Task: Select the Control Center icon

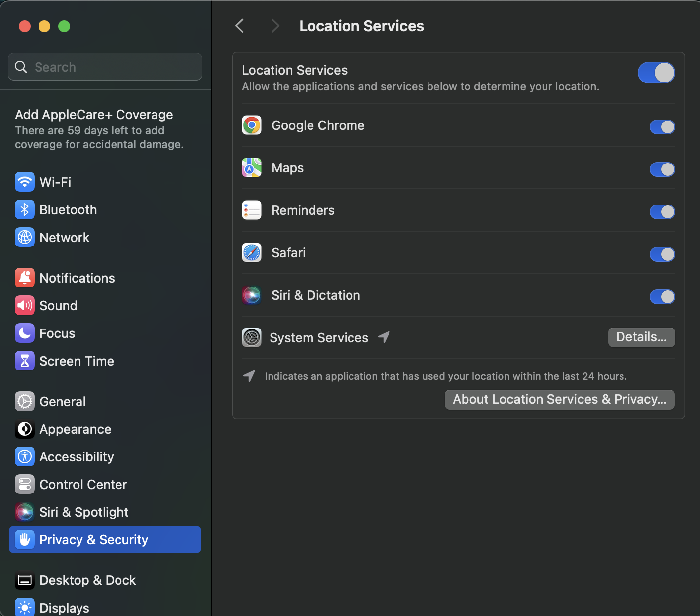Action: pyautogui.click(x=25, y=484)
